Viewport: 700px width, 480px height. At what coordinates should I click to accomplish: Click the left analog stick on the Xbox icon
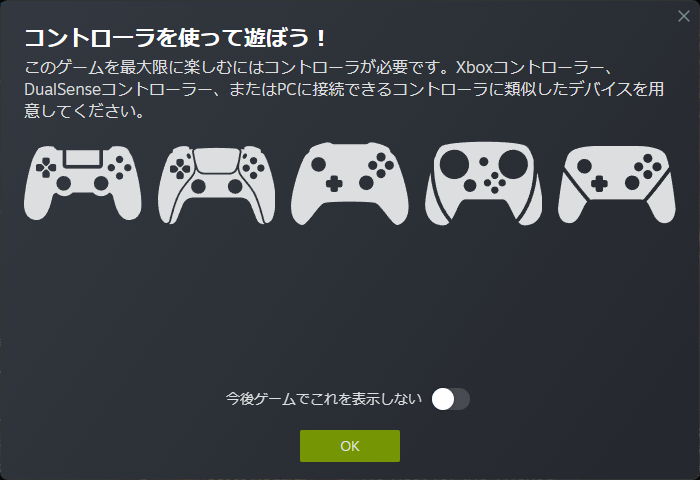318,164
